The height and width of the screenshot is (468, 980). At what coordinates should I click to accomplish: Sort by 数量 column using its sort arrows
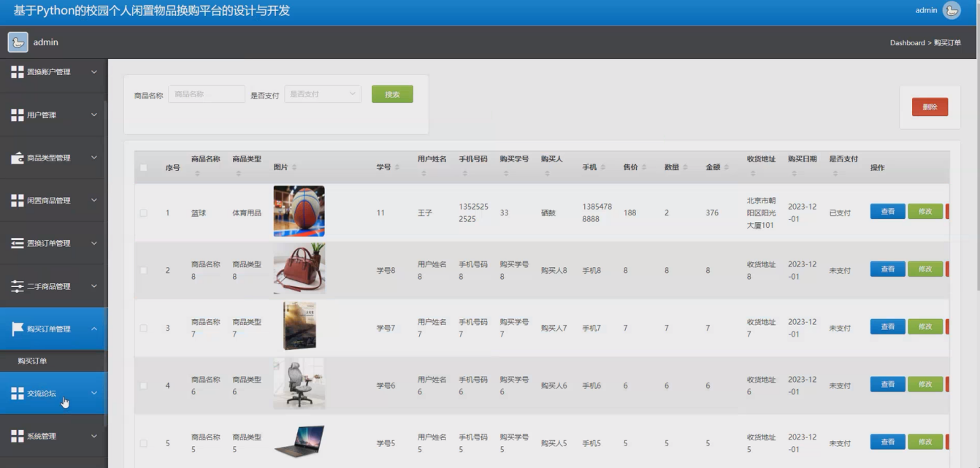pyautogui.click(x=686, y=167)
